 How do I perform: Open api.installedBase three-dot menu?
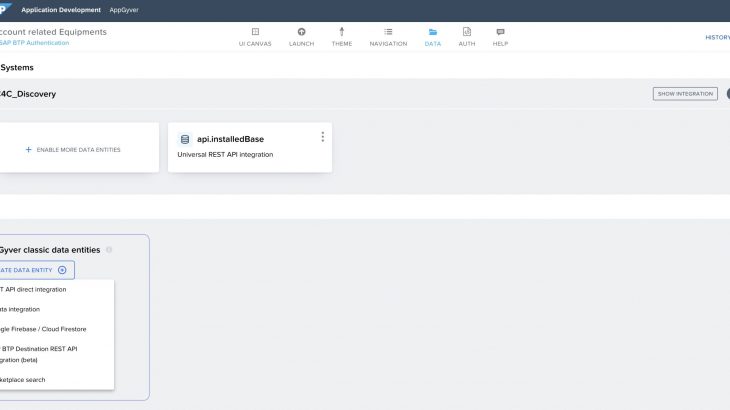(x=323, y=137)
